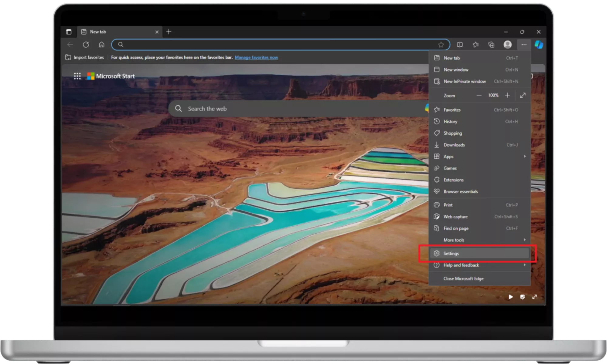Toggle the vertical tabs actions button
This screenshot has width=607, height=364.
pos(69,32)
